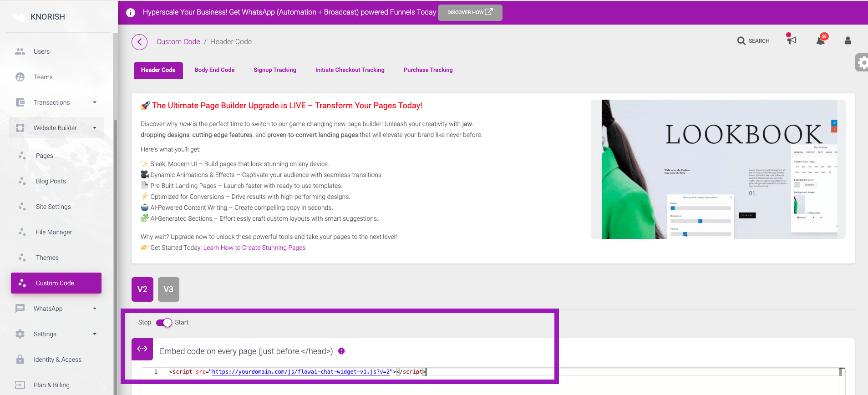Image resolution: width=868 pixels, height=395 pixels.
Task: Click the Ultimate Page Builder Upgrade headline
Action: [287, 106]
